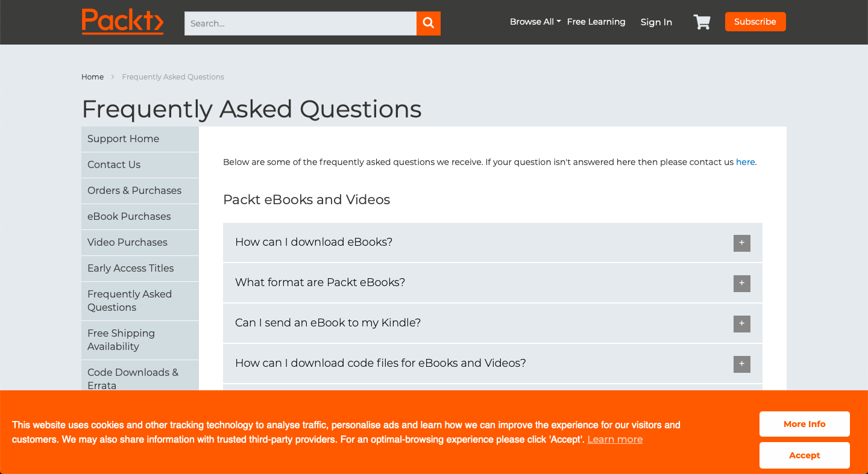The width and height of the screenshot is (868, 474).
Task: Accept cookies with Accept button
Action: pos(805,455)
